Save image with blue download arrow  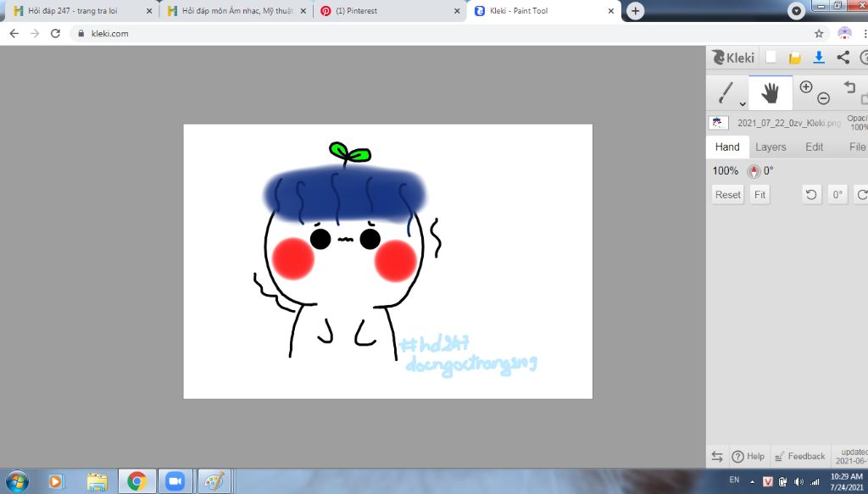coord(819,57)
